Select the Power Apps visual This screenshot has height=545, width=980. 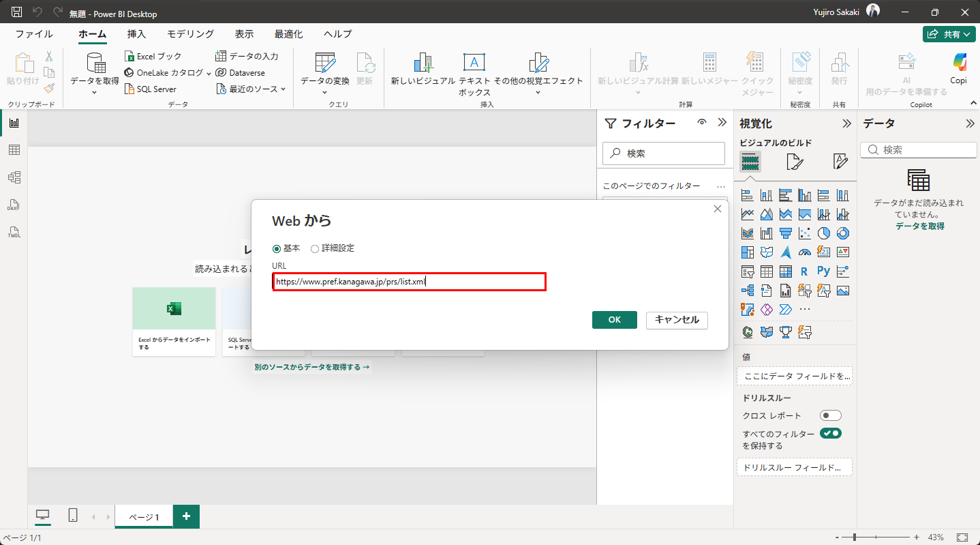coord(766,310)
